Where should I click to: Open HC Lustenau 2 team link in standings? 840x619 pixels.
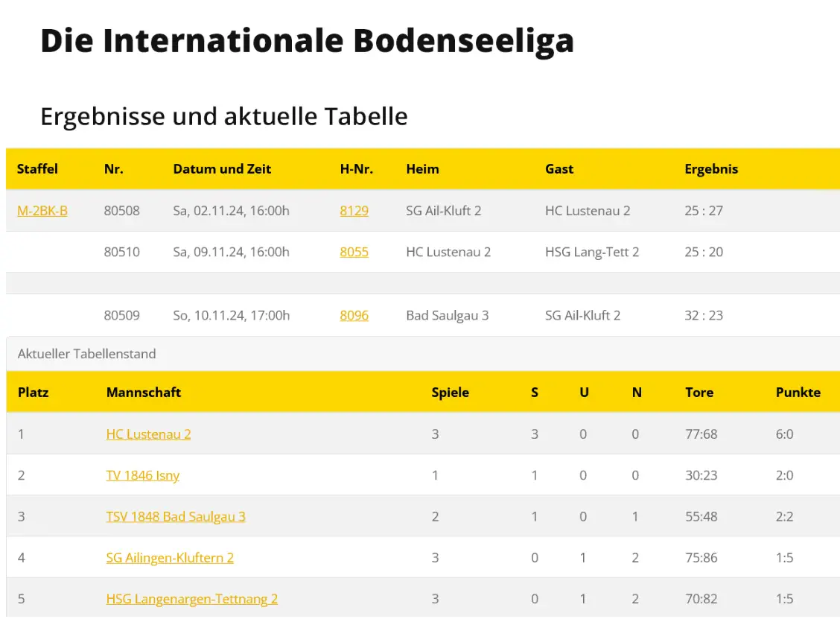point(148,434)
